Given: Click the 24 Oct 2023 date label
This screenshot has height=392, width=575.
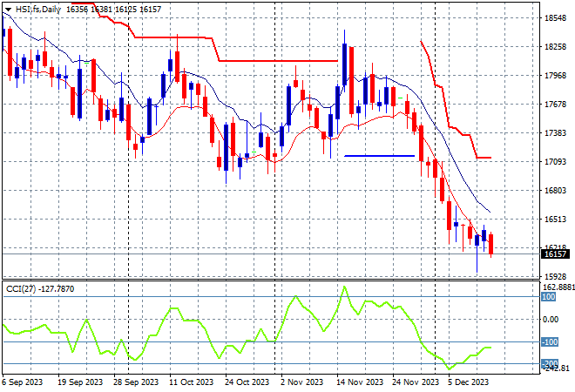Looking at the screenshot, I should pos(246,382).
